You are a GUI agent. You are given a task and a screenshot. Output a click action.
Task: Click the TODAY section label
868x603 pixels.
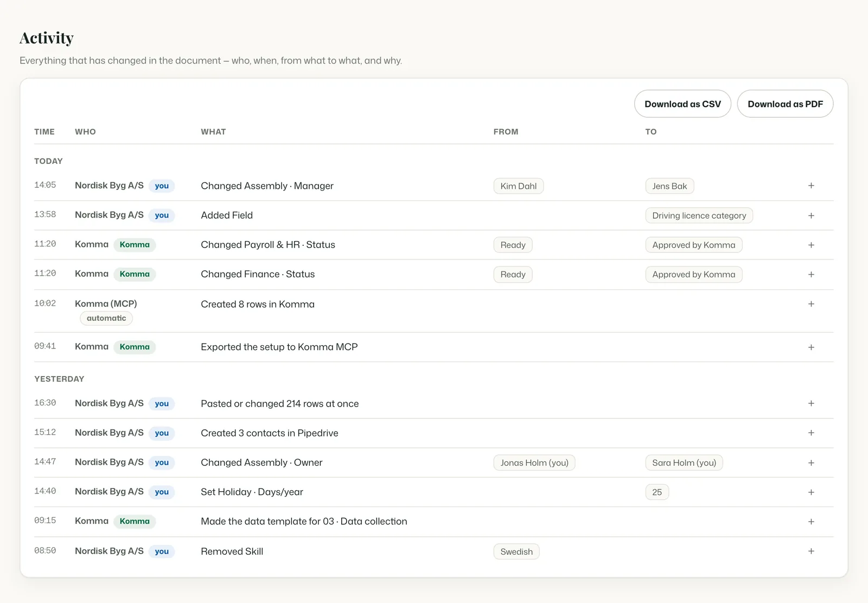pyautogui.click(x=48, y=161)
